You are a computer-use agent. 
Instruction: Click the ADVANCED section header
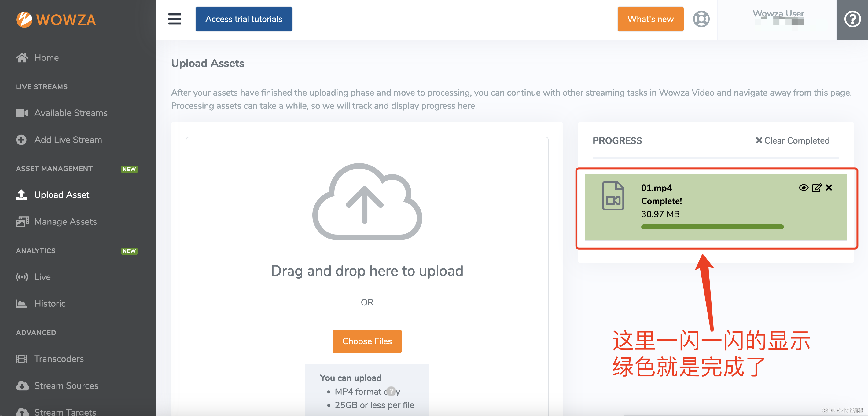(x=36, y=332)
